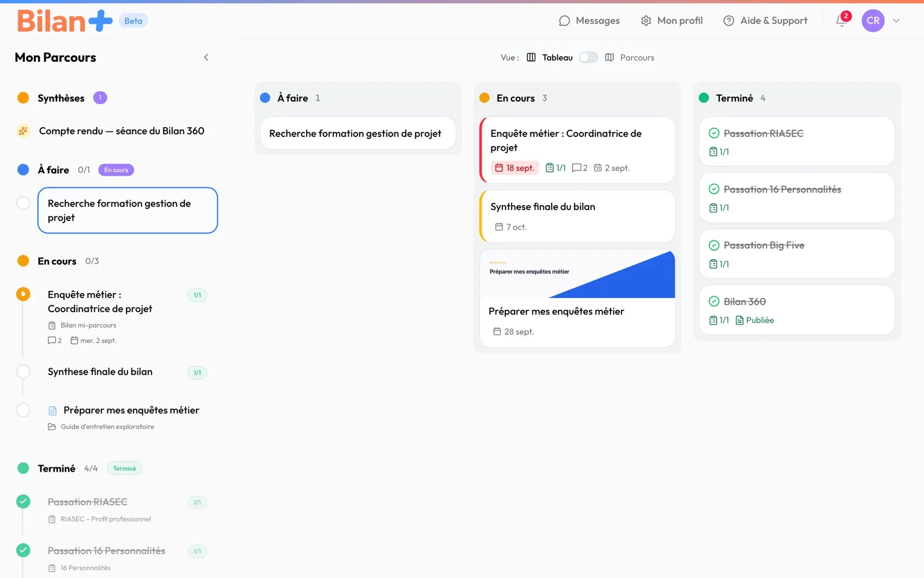Open the notifications bell icon
Screen dimensions: 924x578
(x=841, y=21)
